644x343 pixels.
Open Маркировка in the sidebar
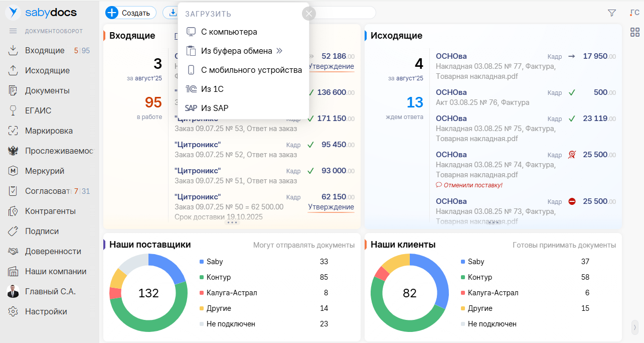(x=49, y=131)
